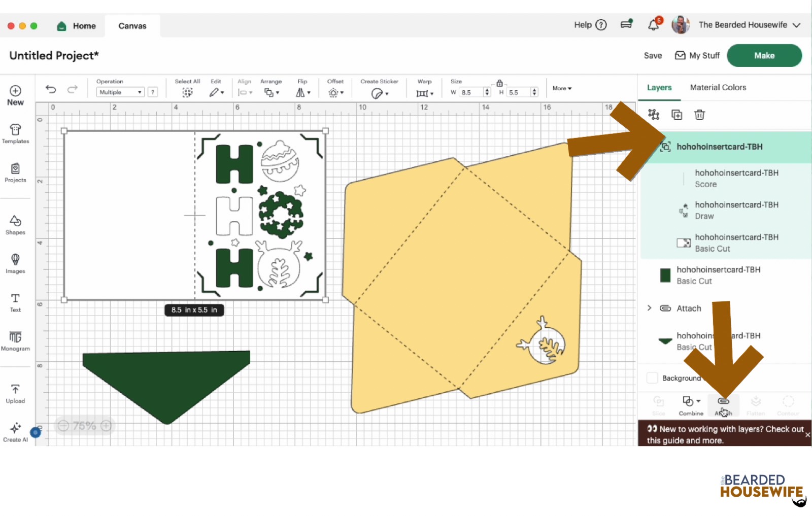
Task: Switch to the Material Colors tab
Action: (x=718, y=87)
